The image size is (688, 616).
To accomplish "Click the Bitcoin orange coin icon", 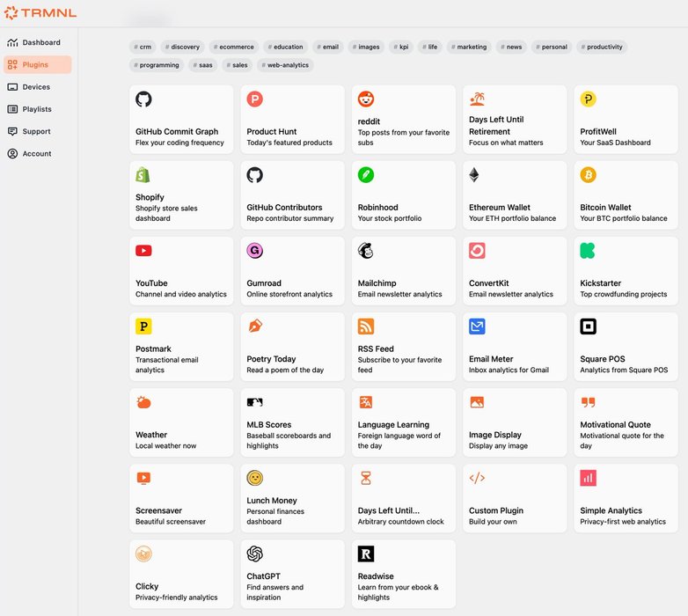I will pyautogui.click(x=588, y=175).
